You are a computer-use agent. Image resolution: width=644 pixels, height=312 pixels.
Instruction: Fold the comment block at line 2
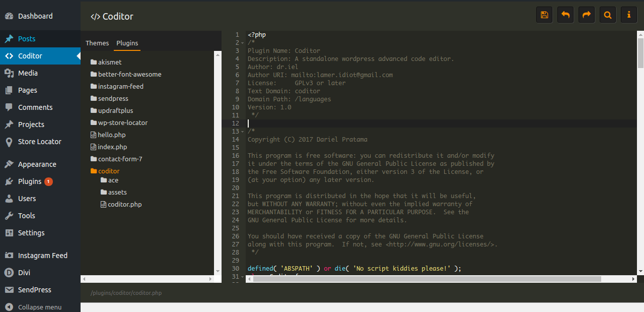coord(243,43)
